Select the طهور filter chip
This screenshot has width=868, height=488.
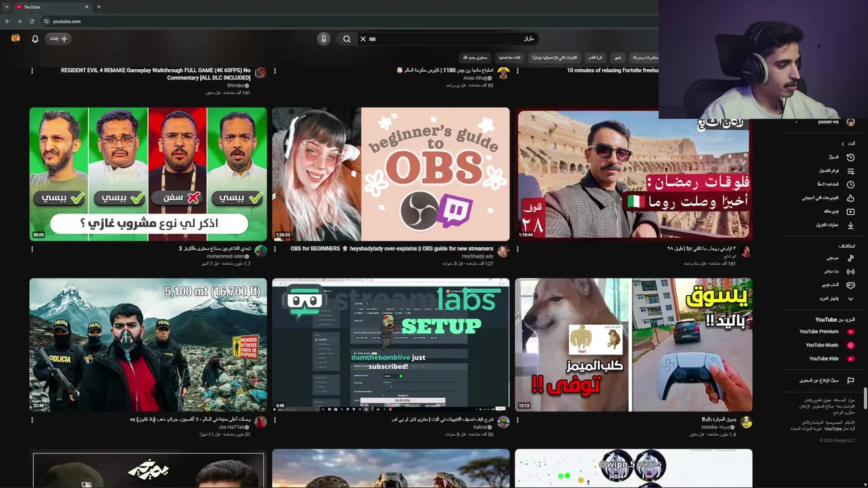point(617,58)
